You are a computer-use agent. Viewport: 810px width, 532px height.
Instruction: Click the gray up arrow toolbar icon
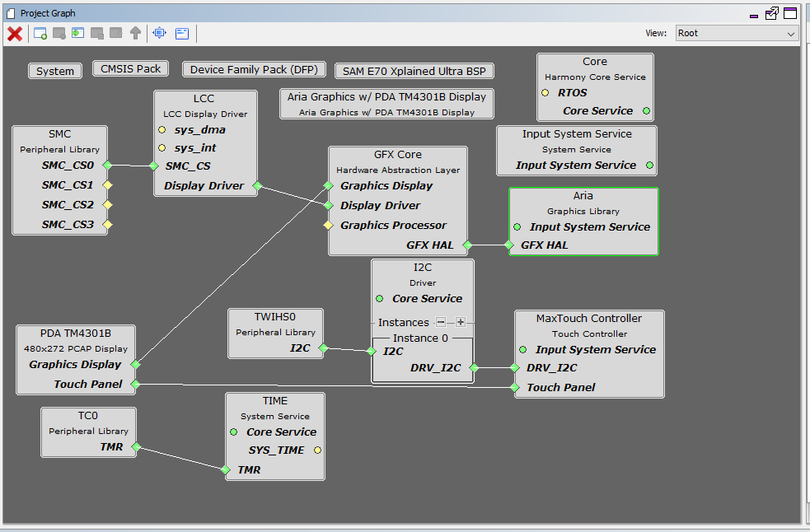coord(135,34)
